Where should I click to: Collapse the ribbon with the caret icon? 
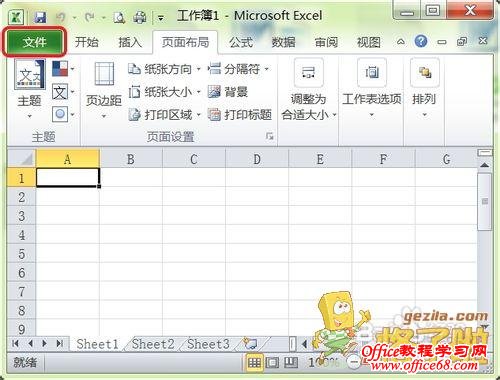[401, 42]
